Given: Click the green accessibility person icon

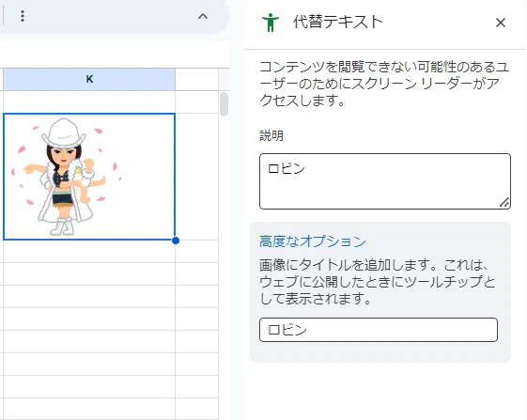Looking at the screenshot, I should 271,23.
